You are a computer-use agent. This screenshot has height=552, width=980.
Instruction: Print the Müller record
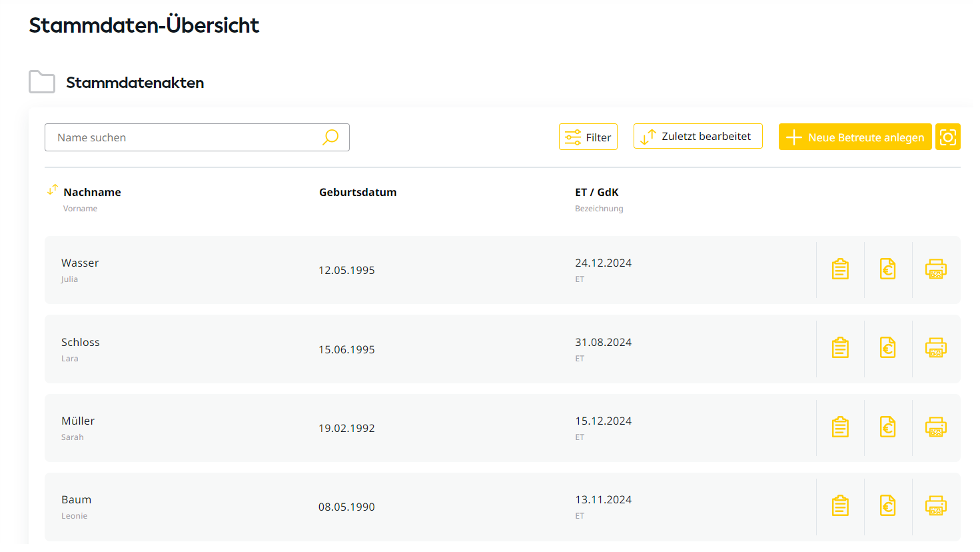pos(935,427)
